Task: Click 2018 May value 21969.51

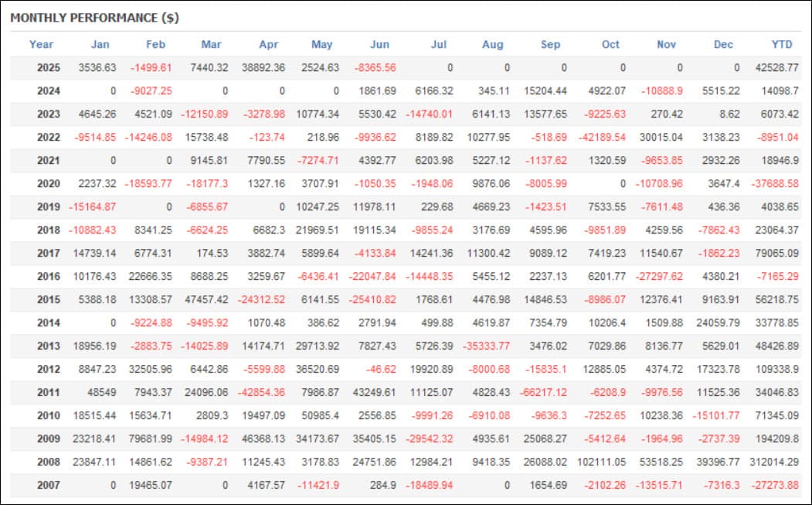Action: pos(318,230)
